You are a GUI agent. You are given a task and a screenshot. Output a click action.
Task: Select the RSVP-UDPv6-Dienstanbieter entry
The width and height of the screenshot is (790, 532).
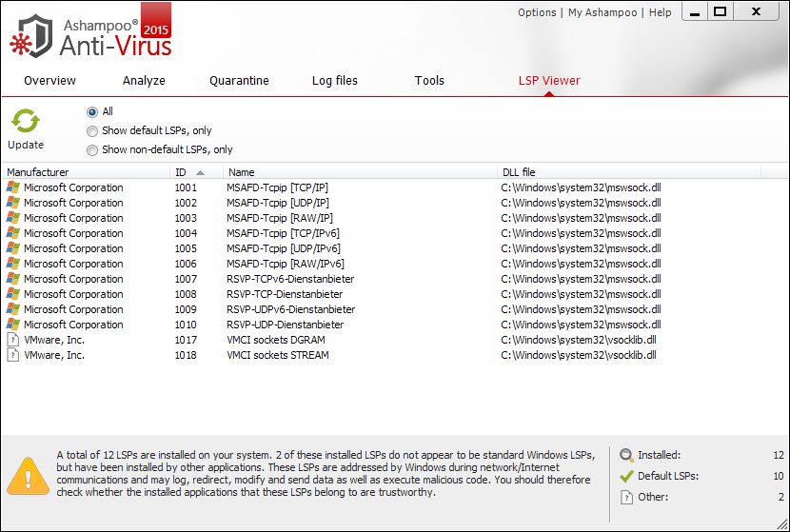tap(291, 308)
